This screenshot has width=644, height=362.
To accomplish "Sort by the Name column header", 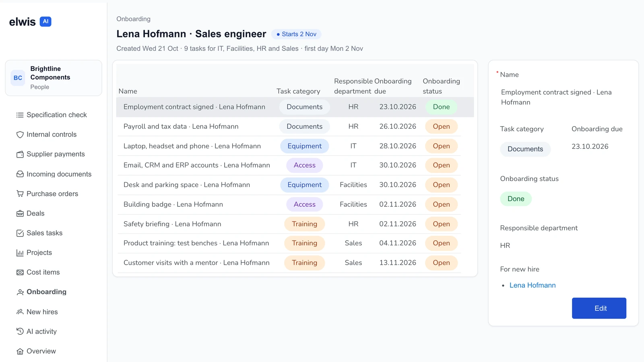I will coord(128,91).
